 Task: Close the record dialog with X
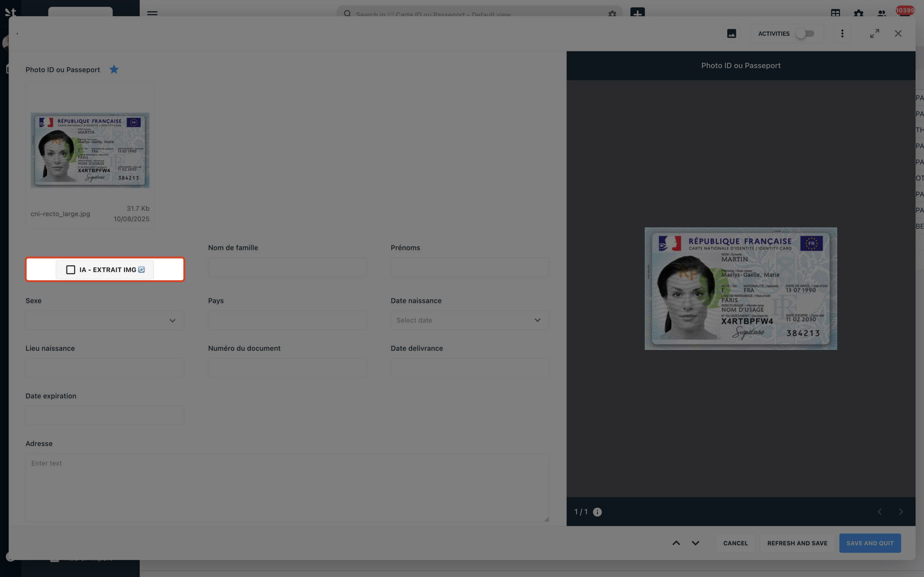pyautogui.click(x=898, y=33)
